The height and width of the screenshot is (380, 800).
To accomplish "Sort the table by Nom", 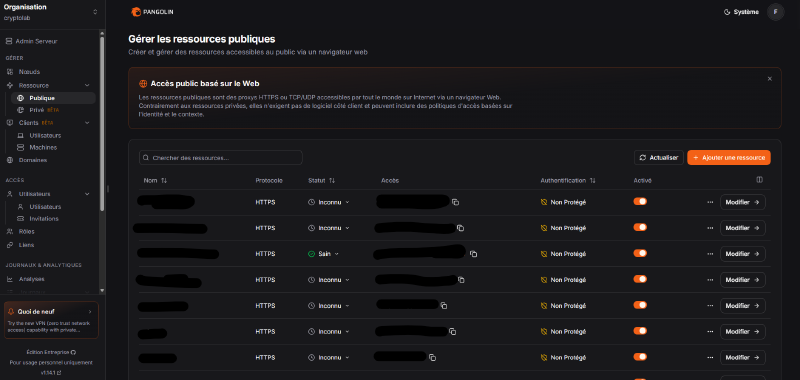I will point(155,181).
